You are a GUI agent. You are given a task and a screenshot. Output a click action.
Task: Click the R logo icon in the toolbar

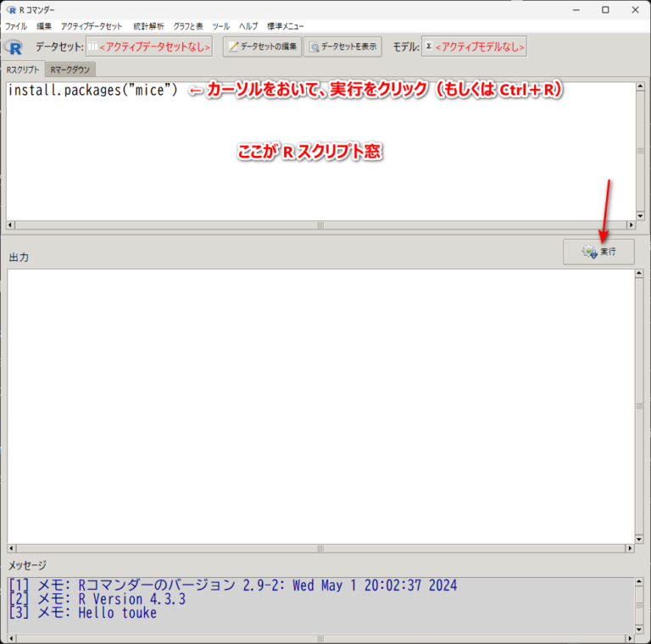[x=14, y=47]
